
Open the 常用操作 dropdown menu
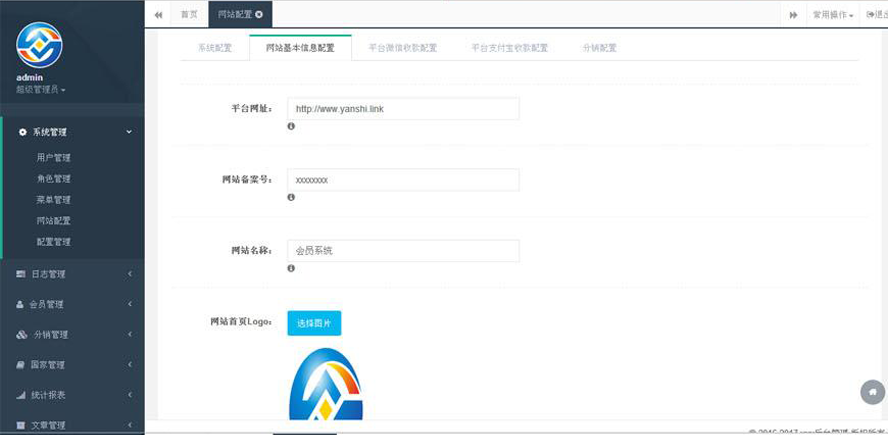(x=833, y=15)
